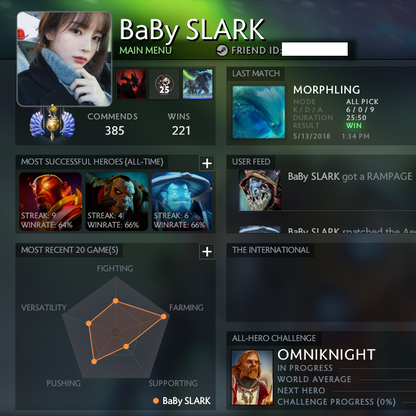Open the ALL-HERO CHALLENGE section header
The width and height of the screenshot is (416, 416).
274,338
